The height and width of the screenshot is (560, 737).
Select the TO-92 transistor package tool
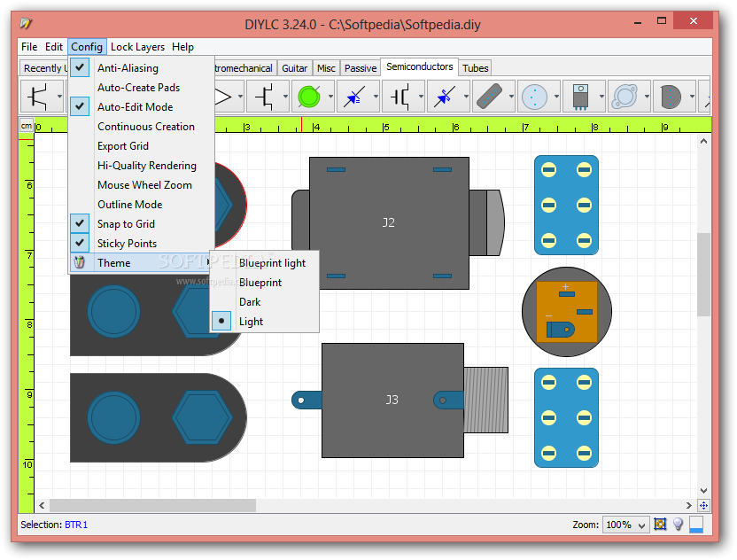click(x=670, y=97)
